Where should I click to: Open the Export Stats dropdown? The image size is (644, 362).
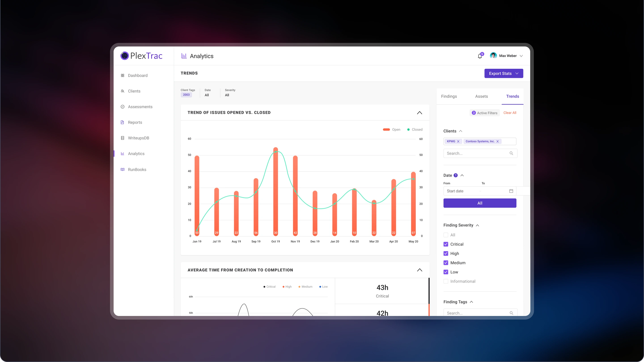coord(504,74)
